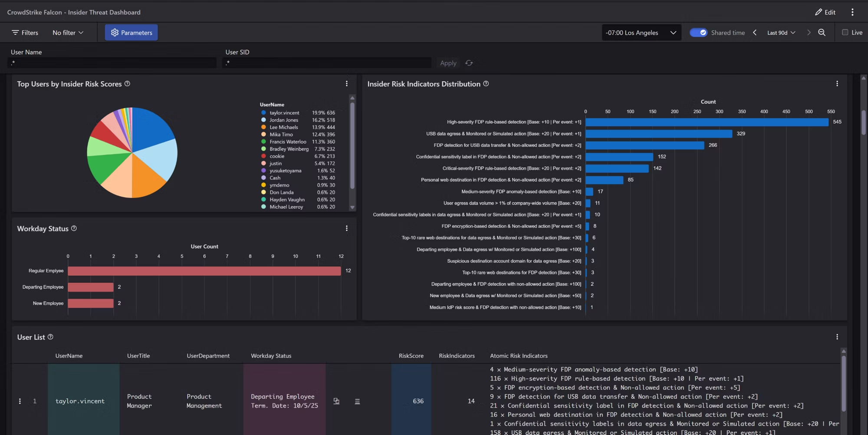Click the Edit pencil icon
The width and height of the screenshot is (868, 435).
[819, 12]
